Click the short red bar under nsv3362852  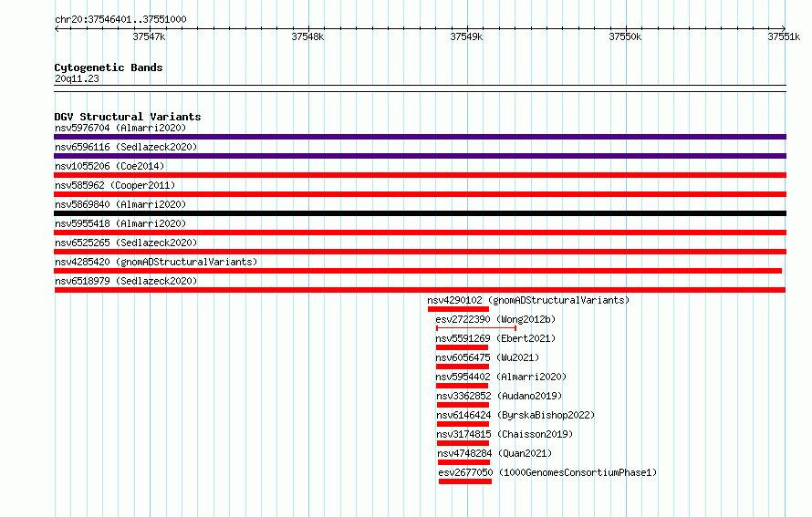pos(463,405)
